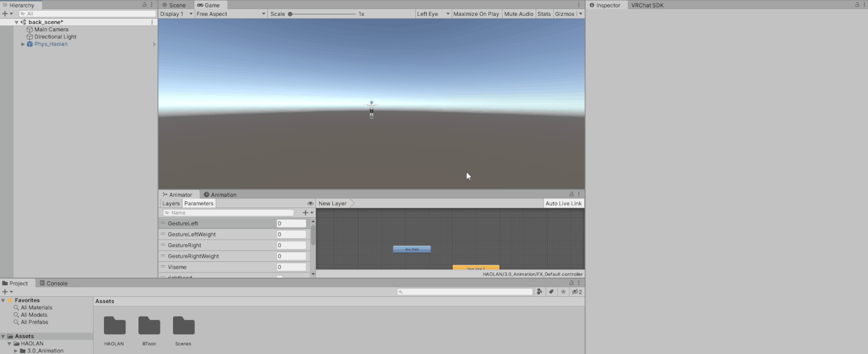Click the Viseme parameter value field
The width and height of the screenshot is (868, 354).
click(x=290, y=266)
